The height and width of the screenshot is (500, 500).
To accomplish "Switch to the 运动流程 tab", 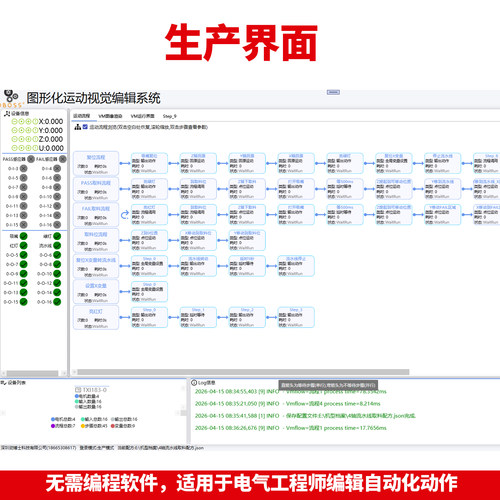I will tap(82, 116).
